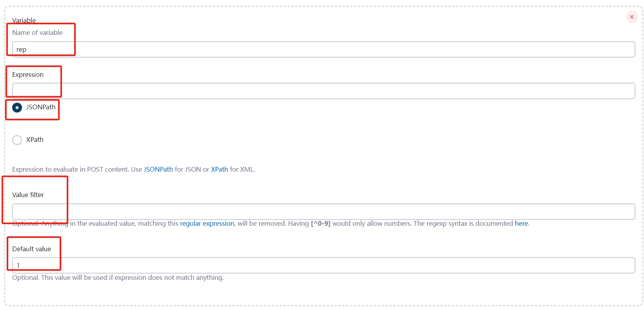Click the 'Default value' label
Viewport: 644px width, 310px height.
point(31,249)
